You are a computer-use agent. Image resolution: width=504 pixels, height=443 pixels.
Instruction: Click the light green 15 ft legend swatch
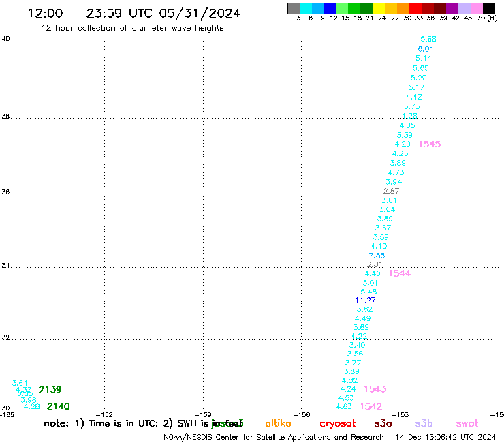coord(342,9)
